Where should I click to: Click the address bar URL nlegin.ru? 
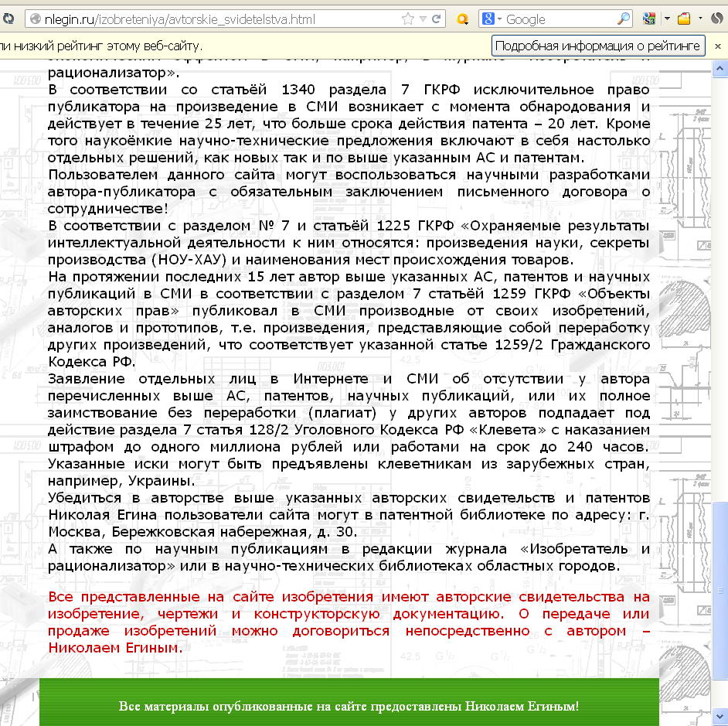179,19
